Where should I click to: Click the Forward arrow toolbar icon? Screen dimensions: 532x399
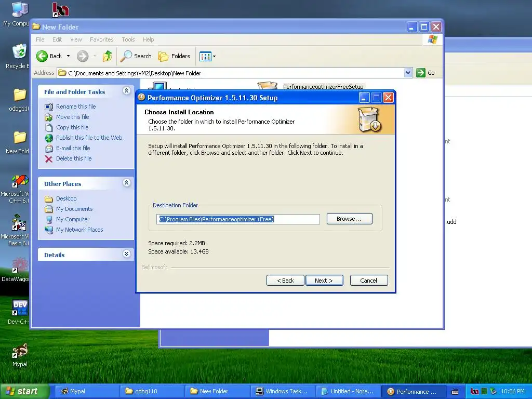tap(83, 56)
